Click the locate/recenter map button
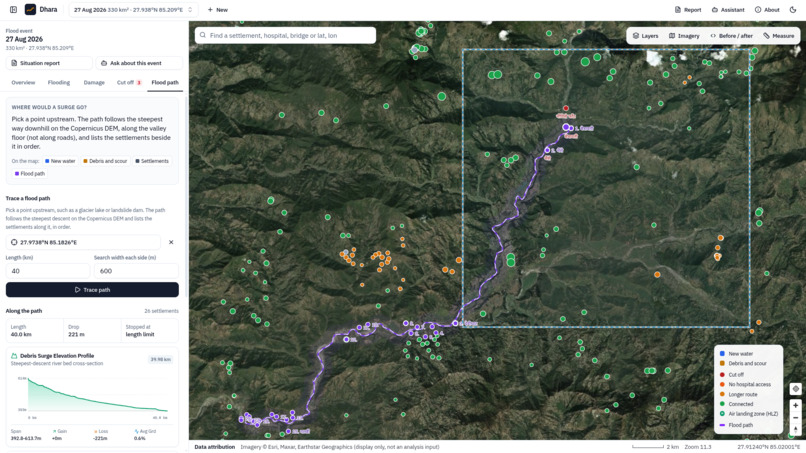The height and width of the screenshot is (453, 806). (x=795, y=389)
